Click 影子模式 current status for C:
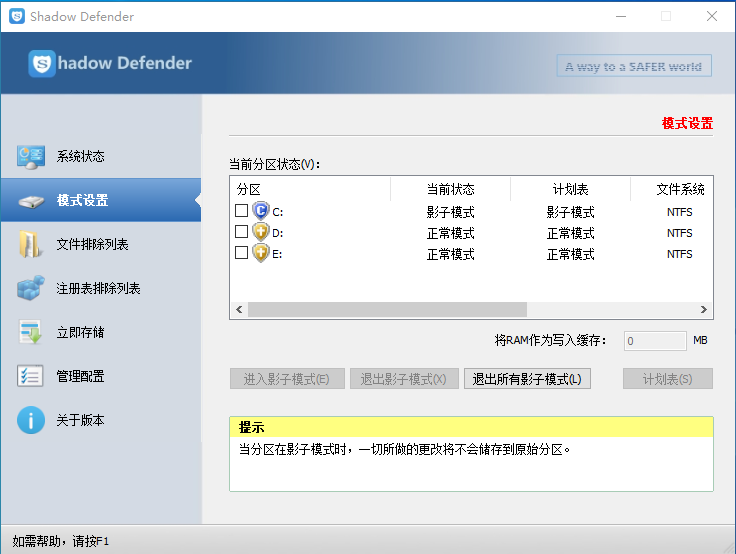Viewport: 736px width, 554px height. 450,212
